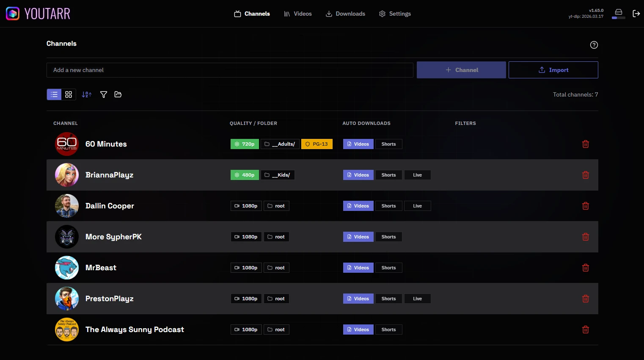Click the 60 Minutes channel avatar
This screenshot has width=644, height=360.
tap(67, 144)
